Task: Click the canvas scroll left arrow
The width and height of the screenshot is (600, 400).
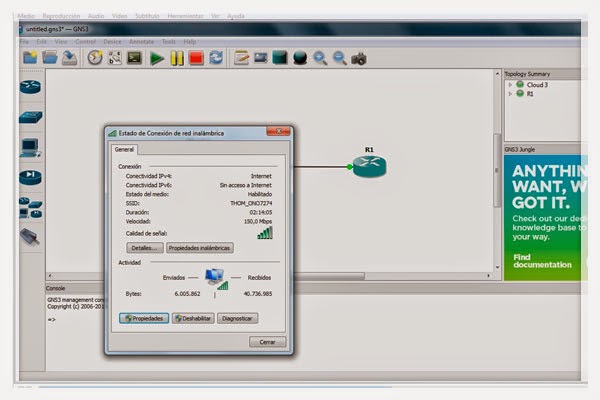Action: pyautogui.click(x=50, y=276)
